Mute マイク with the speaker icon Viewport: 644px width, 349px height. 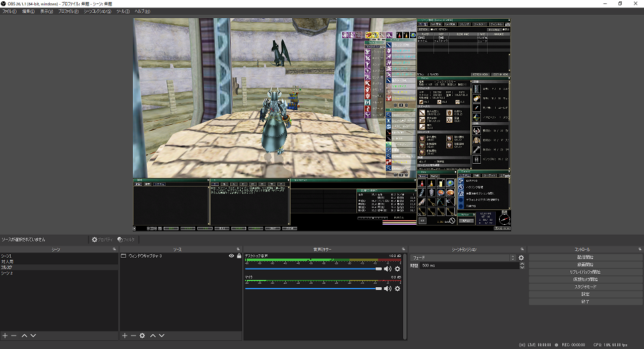pyautogui.click(x=387, y=289)
